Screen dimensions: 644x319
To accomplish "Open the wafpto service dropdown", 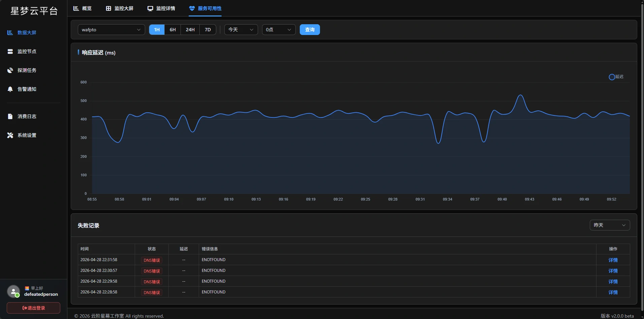I will (x=111, y=30).
